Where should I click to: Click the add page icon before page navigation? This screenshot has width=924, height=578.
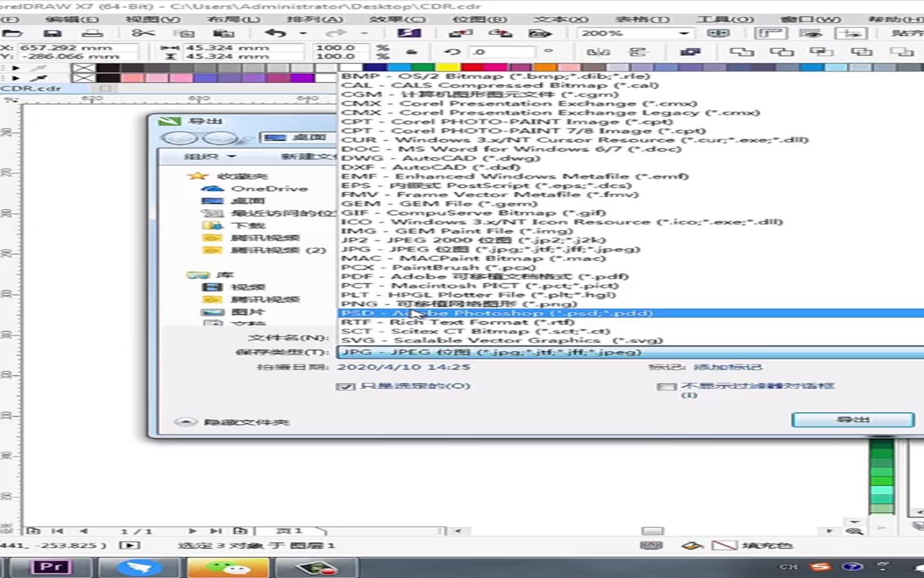(33, 531)
